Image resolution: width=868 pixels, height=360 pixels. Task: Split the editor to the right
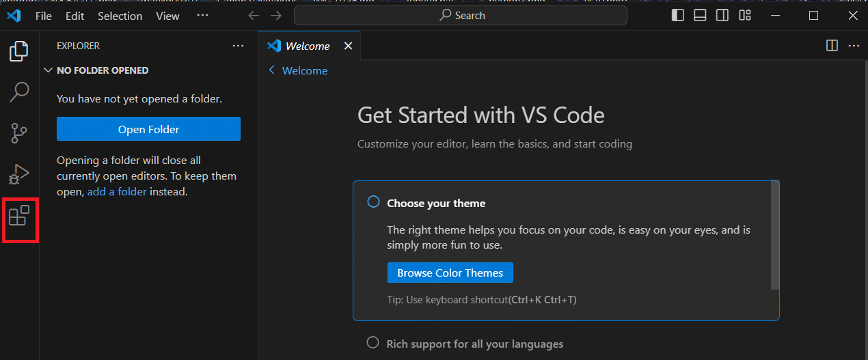coord(832,46)
